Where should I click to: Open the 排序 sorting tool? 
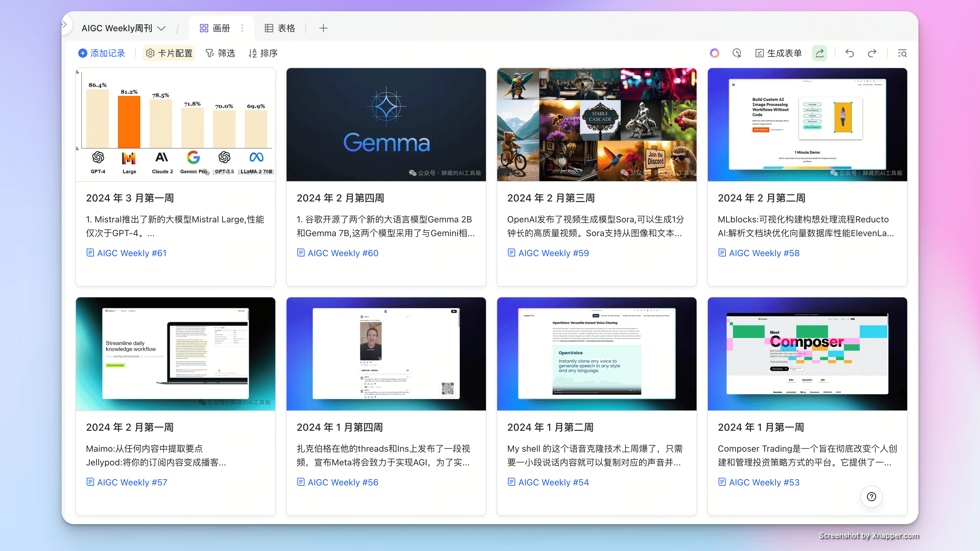[x=262, y=53]
